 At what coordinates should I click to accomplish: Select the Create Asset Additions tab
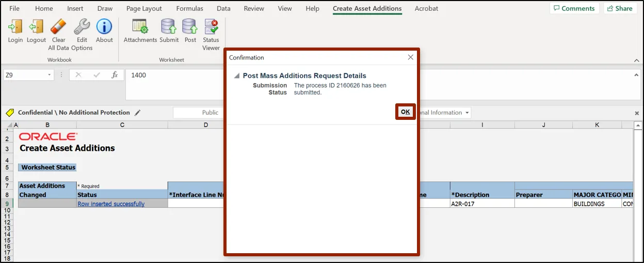click(367, 8)
